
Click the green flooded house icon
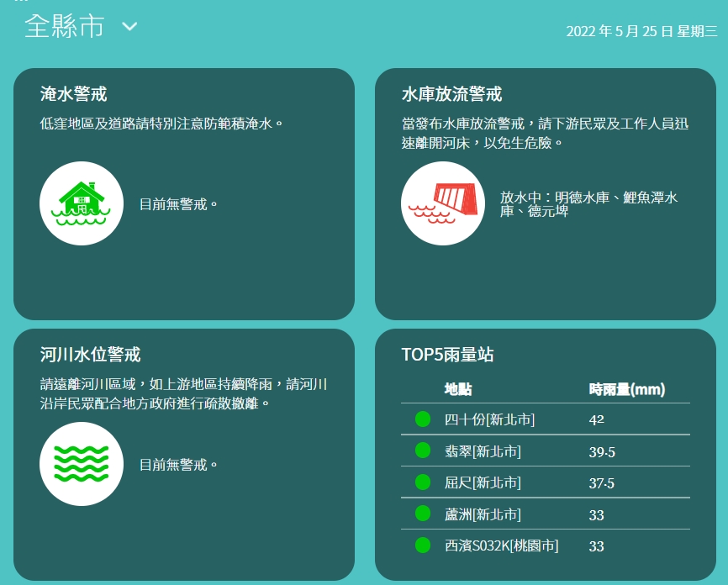[x=82, y=203]
